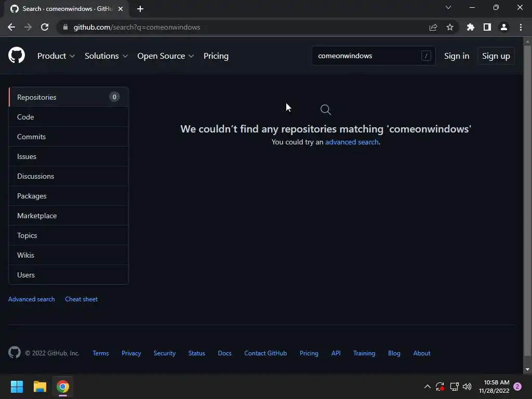This screenshot has width=532, height=399.
Task: Open the notification badge showing 2
Action: tap(517, 387)
